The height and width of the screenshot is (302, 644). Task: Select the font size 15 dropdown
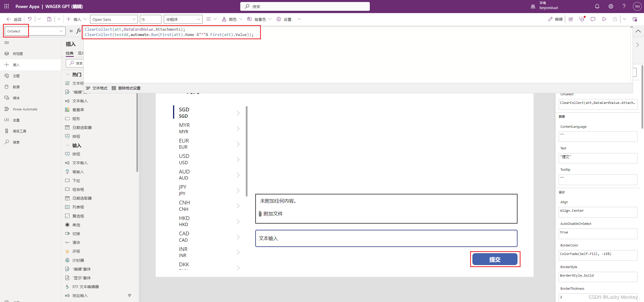point(150,19)
